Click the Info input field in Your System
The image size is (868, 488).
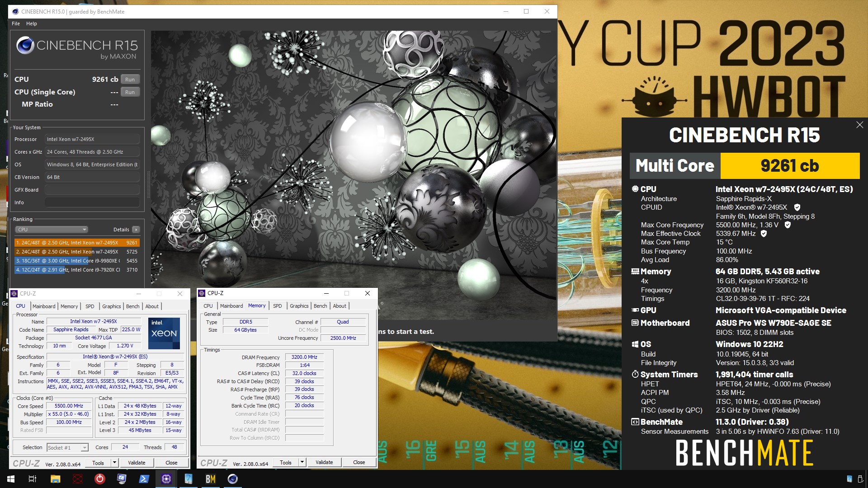tap(92, 202)
